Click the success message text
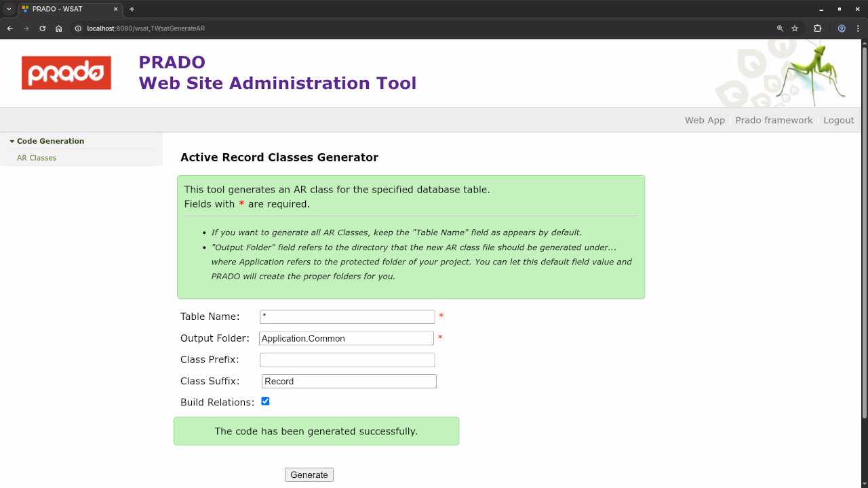This screenshot has height=488, width=868. [316, 431]
